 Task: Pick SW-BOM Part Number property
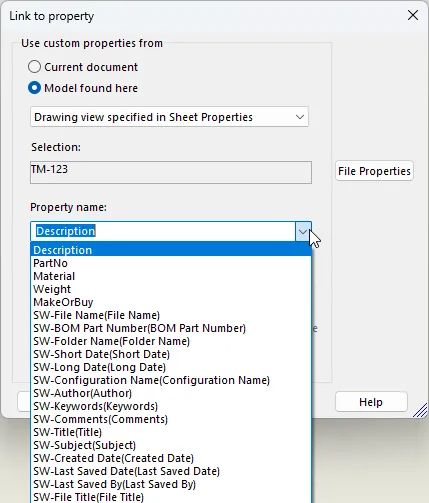click(x=171, y=328)
